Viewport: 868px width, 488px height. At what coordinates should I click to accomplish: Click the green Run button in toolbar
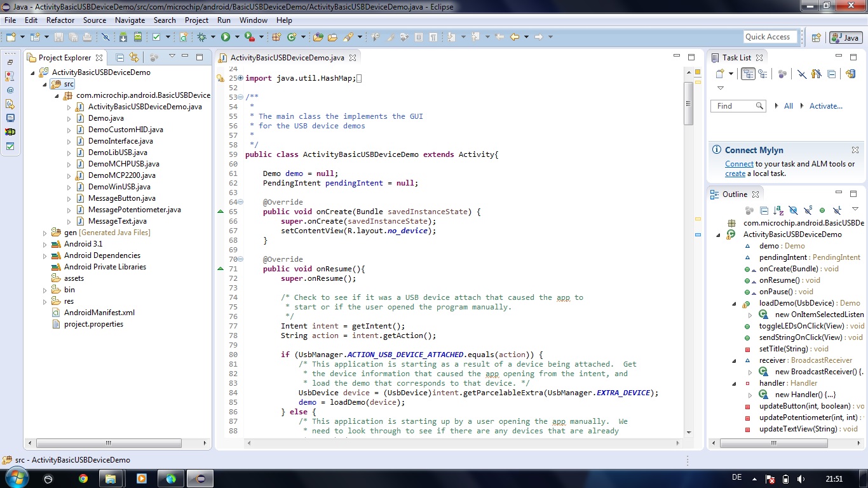click(226, 37)
